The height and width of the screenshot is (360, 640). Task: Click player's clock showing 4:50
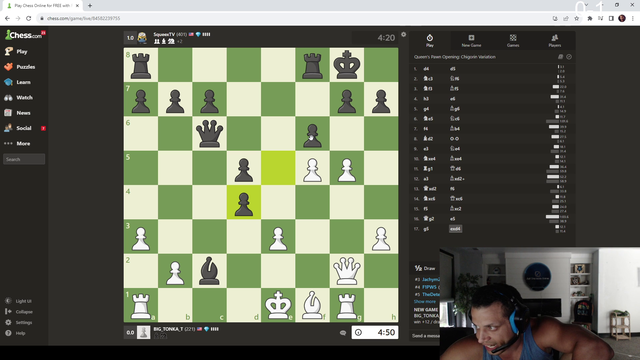(375, 333)
